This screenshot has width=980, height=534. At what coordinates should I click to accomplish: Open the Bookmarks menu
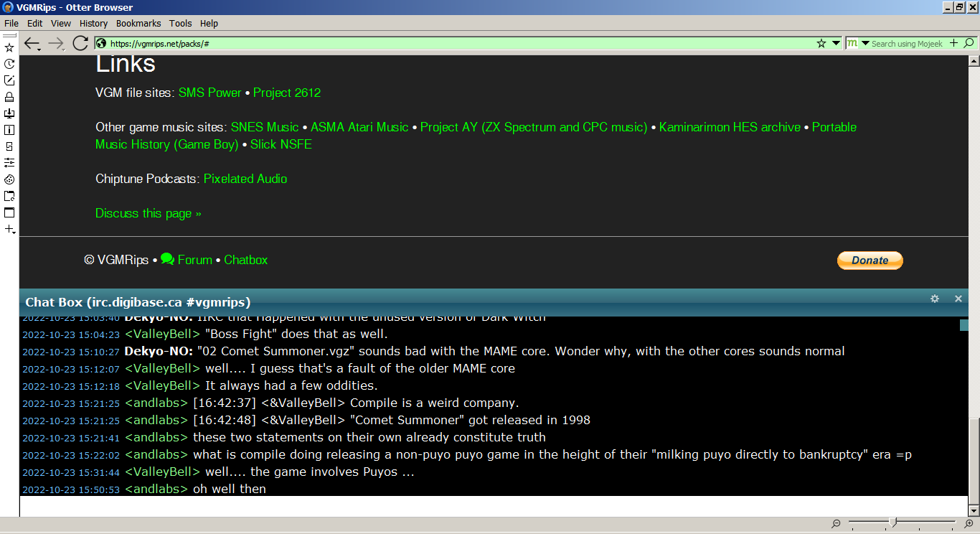point(138,23)
